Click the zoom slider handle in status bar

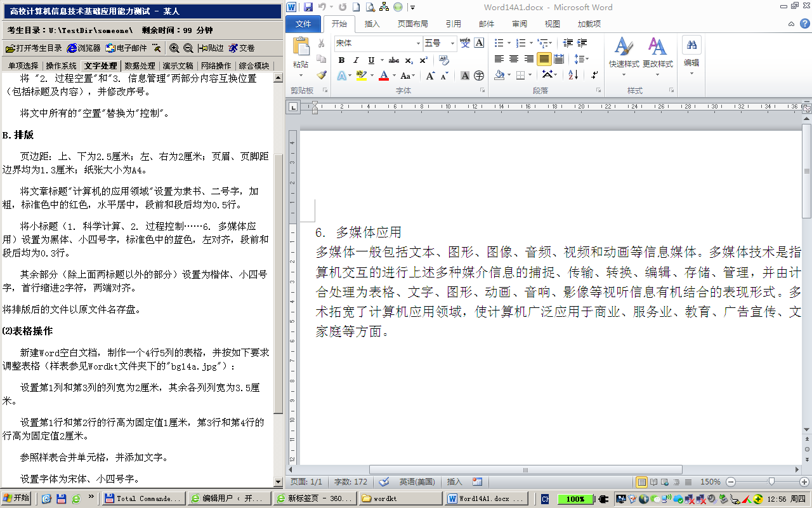[x=771, y=482]
